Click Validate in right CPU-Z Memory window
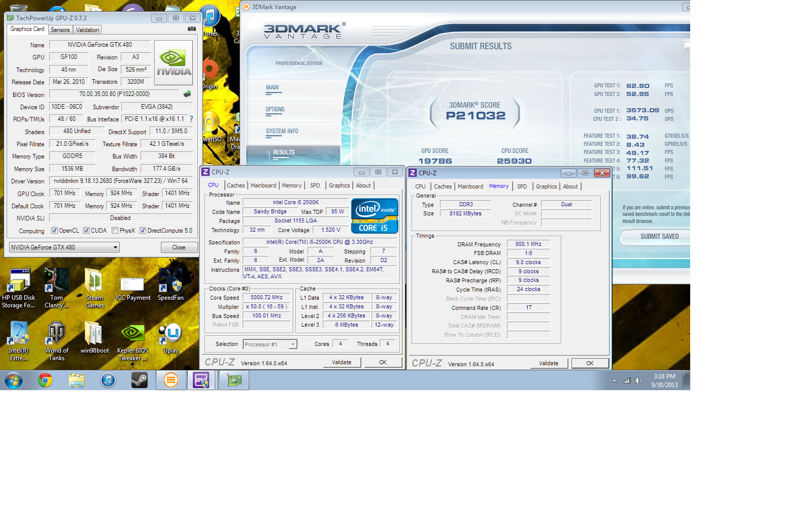Screen dimensions: 812x508 549,363
